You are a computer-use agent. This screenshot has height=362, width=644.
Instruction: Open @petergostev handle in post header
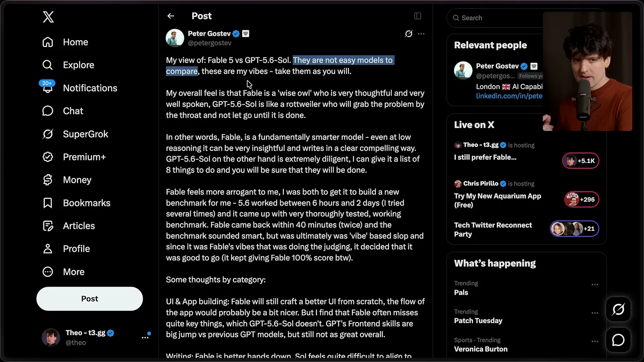pos(210,43)
